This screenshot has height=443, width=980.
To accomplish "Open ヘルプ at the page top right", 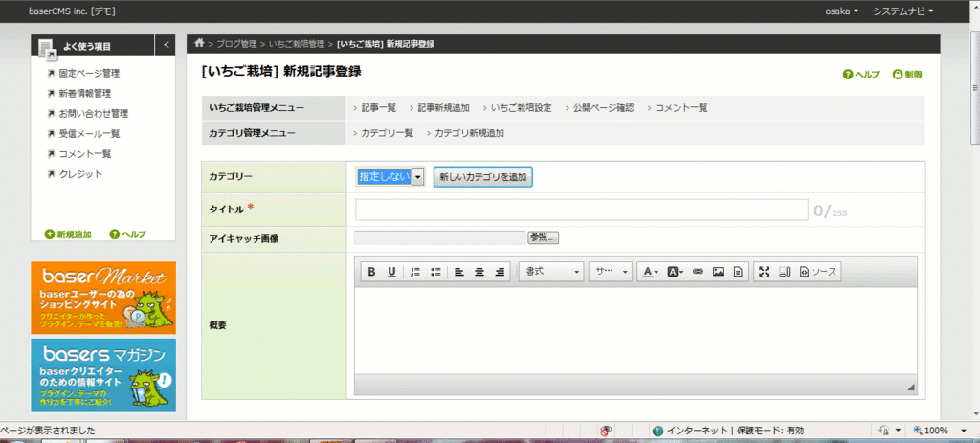I will [x=861, y=75].
